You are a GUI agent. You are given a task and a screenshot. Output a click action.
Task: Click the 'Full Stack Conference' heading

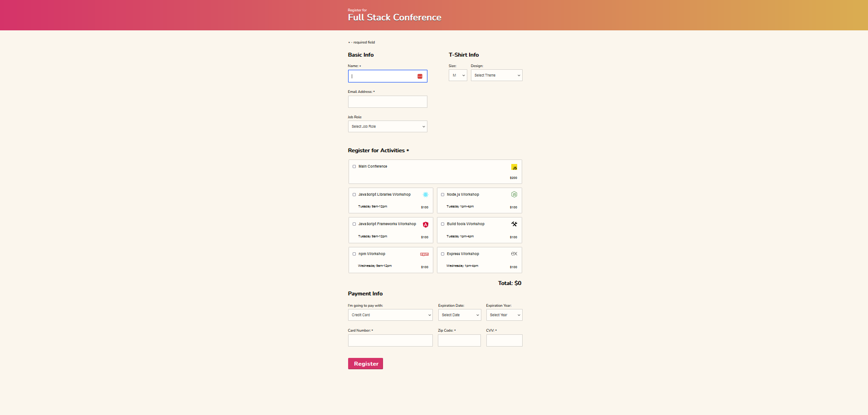point(394,17)
